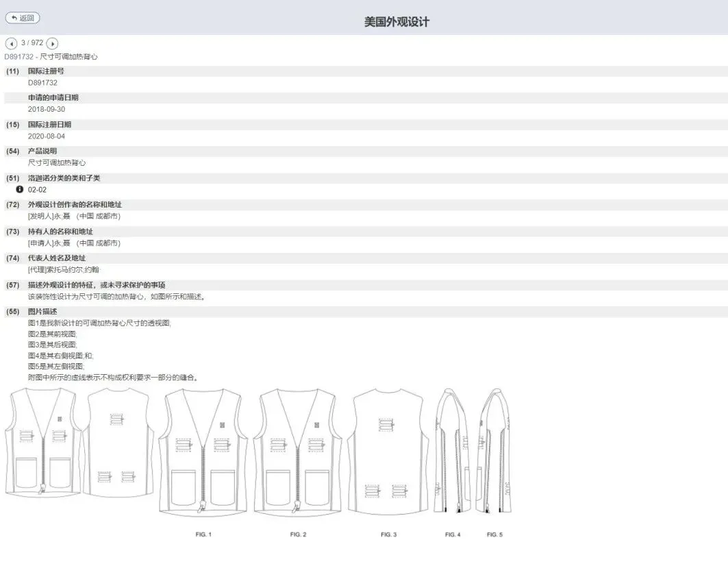Click the 洛迦诺分类的类和子类 label
728x566 pixels.
click(64, 178)
